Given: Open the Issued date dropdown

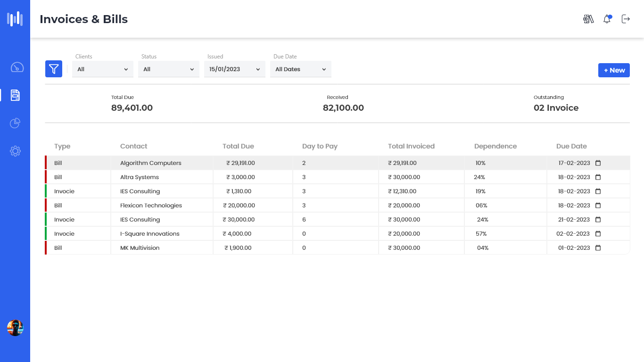Looking at the screenshot, I should pyautogui.click(x=234, y=69).
